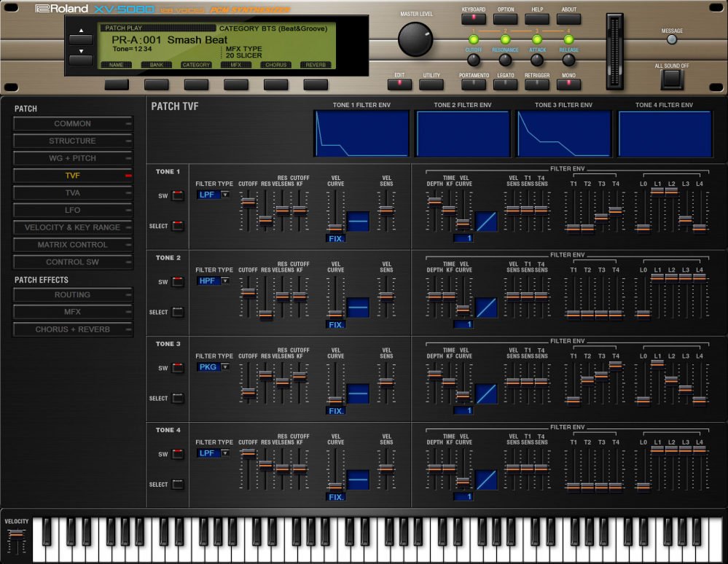Click the Tone 1 velocity curve display

click(x=358, y=222)
